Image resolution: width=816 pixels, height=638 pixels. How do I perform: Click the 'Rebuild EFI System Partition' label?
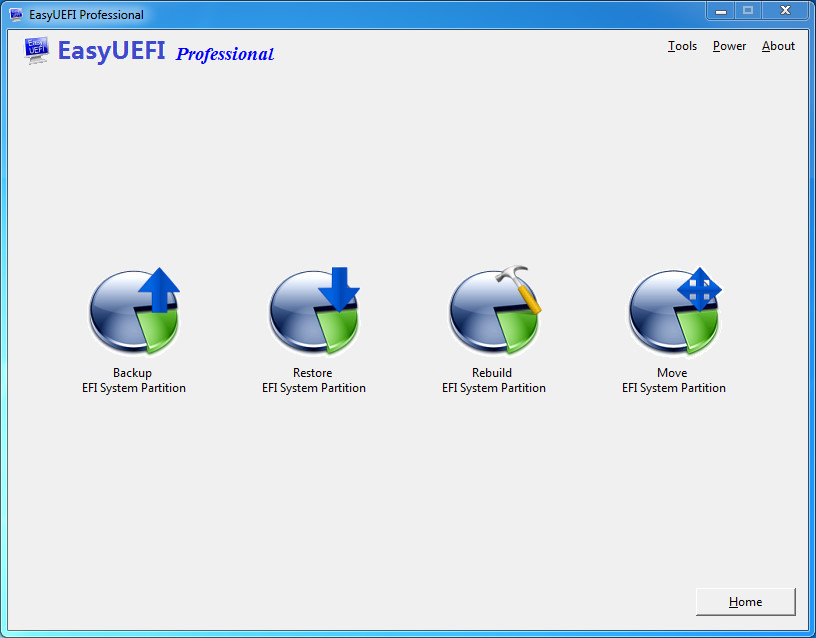tap(494, 380)
